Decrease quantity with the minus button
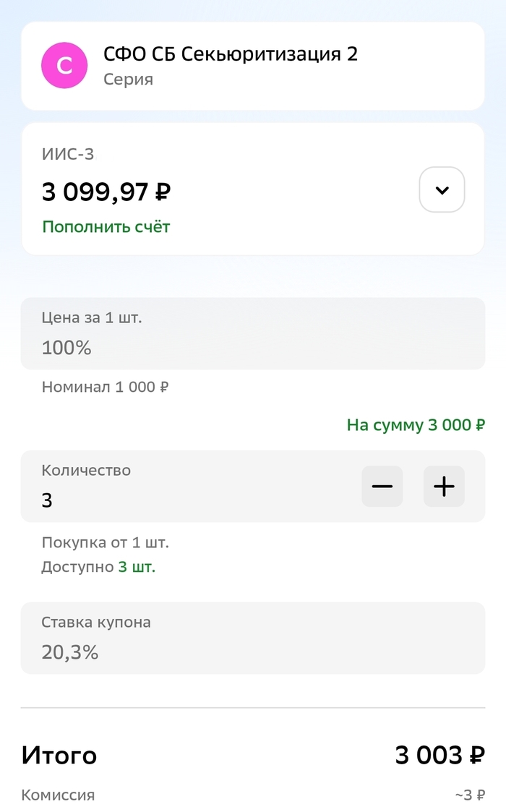This screenshot has height=812, width=506. [382, 487]
